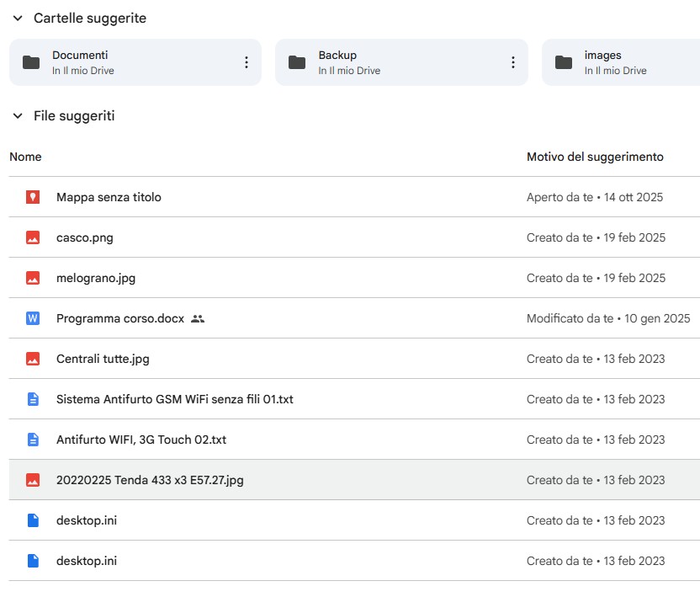This screenshot has height=597, width=700.
Task: Click the Google Maps icon beside Mappa senza titolo
Action: click(31, 197)
